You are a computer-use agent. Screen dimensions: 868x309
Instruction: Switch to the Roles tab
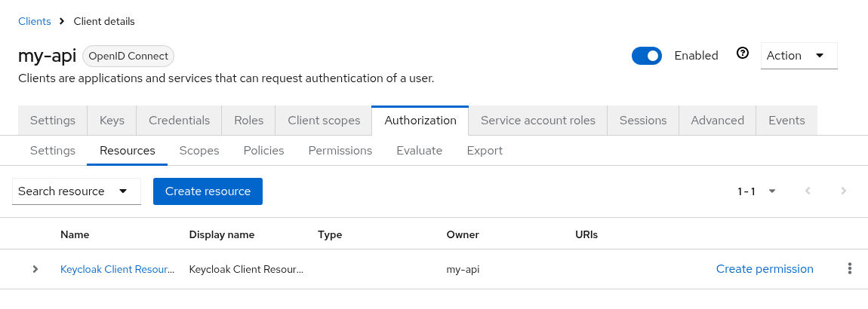[x=248, y=121]
